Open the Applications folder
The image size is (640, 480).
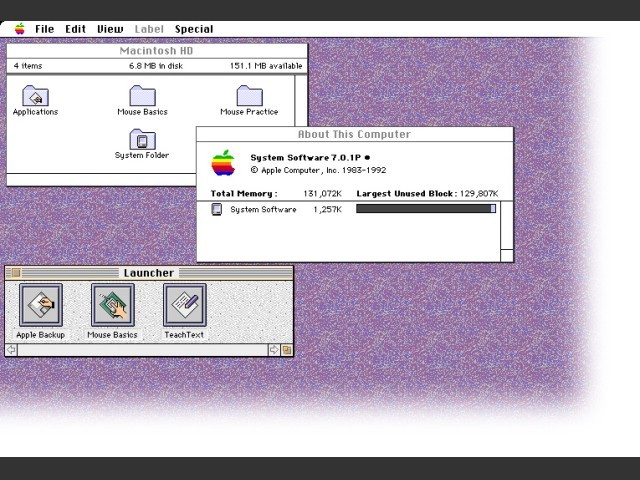point(35,97)
